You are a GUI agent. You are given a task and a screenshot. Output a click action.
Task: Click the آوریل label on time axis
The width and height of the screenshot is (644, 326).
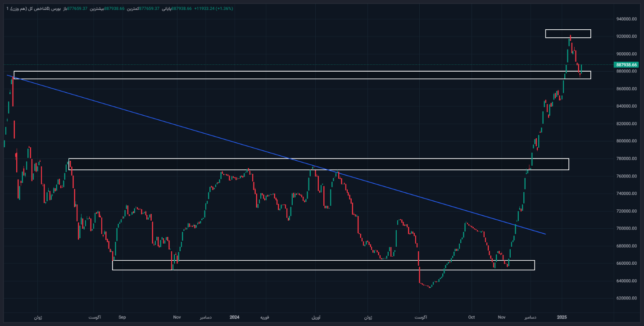click(x=316, y=317)
